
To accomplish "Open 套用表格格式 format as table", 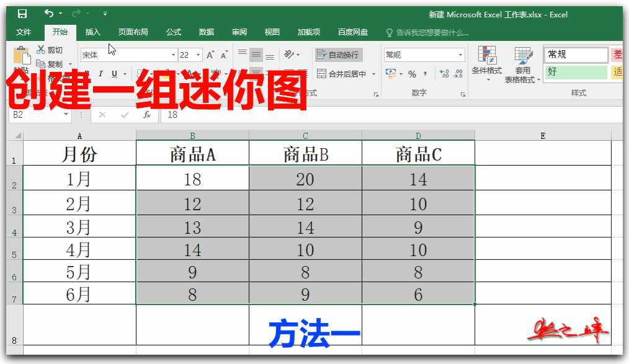I will [523, 64].
